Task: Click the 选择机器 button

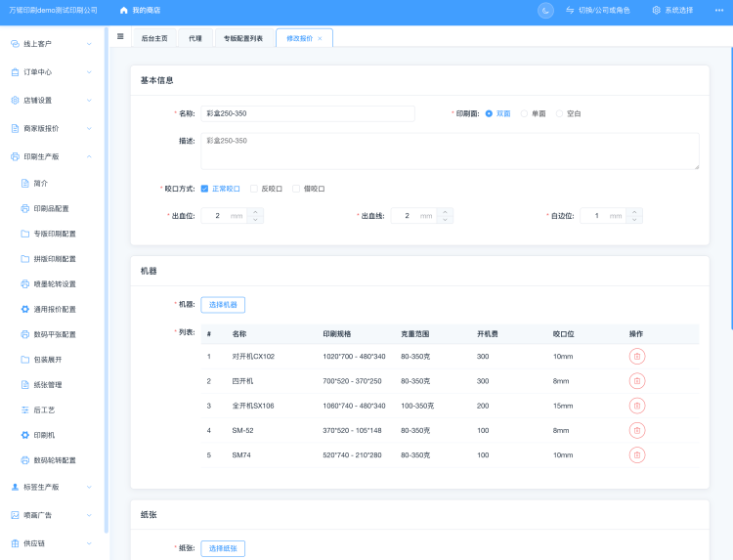Action: click(223, 305)
